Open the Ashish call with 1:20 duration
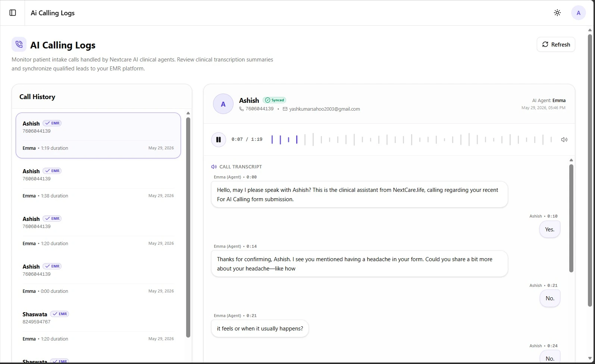 [98, 231]
